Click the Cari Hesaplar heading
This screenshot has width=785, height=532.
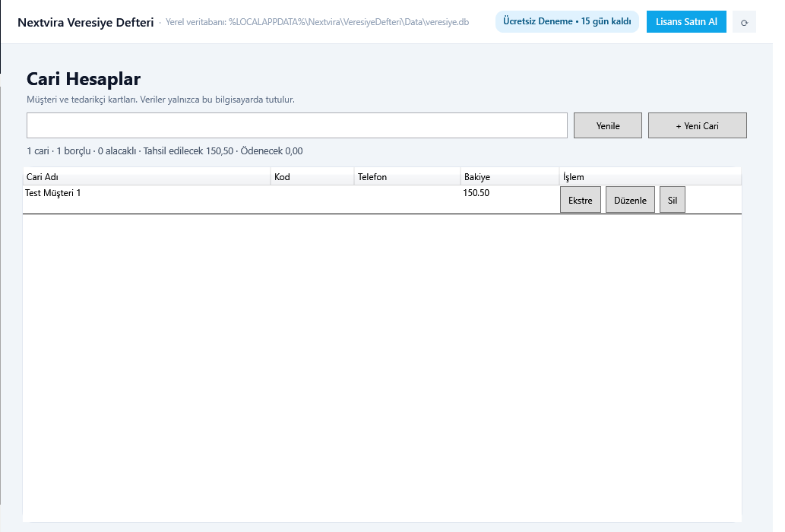[x=84, y=79]
